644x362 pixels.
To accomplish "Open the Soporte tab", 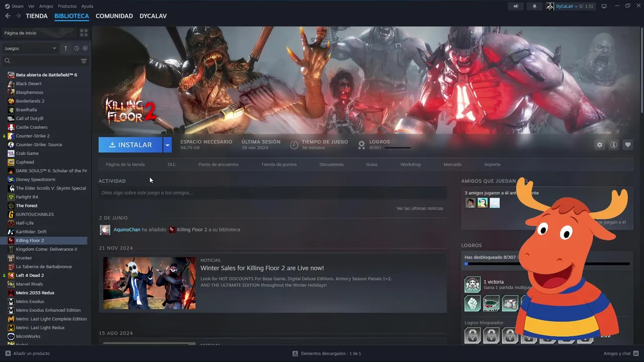I will (x=492, y=164).
